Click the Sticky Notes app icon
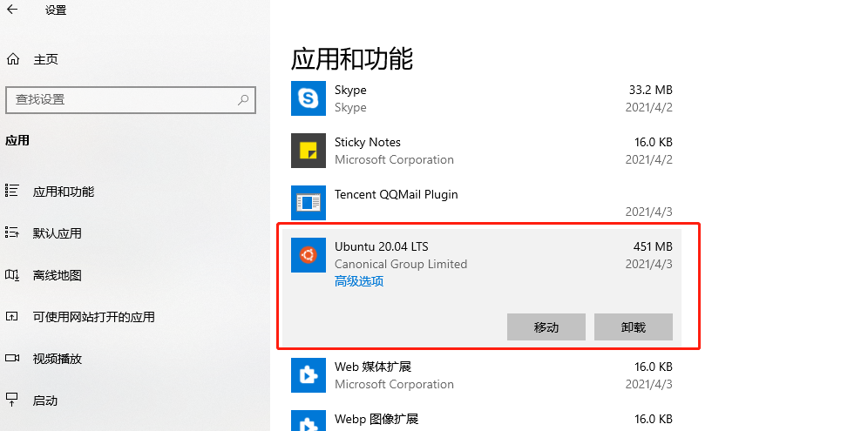This screenshot has width=868, height=431. 309,151
